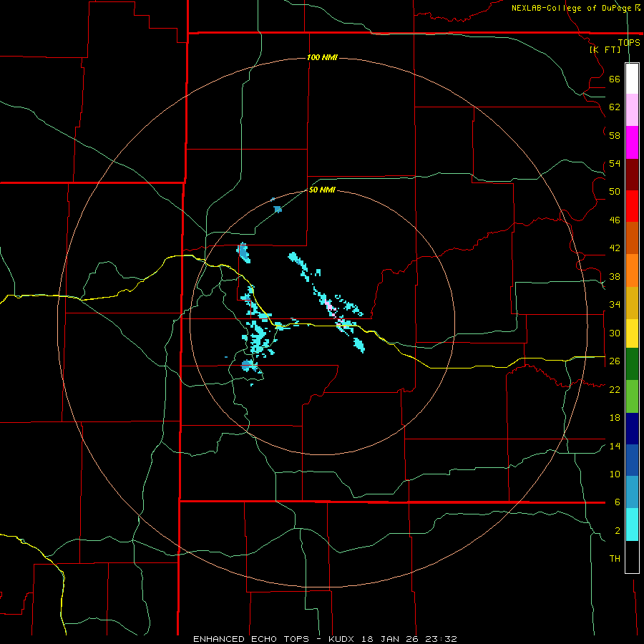Click the black TH threshold swatch
The height and width of the screenshot is (644, 644).
click(632, 557)
